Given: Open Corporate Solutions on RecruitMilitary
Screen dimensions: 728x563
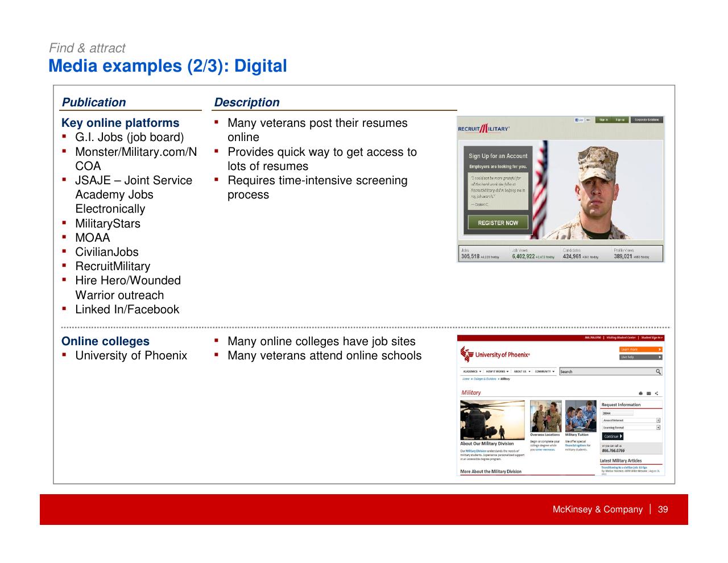Looking at the screenshot, I should click(x=647, y=120).
